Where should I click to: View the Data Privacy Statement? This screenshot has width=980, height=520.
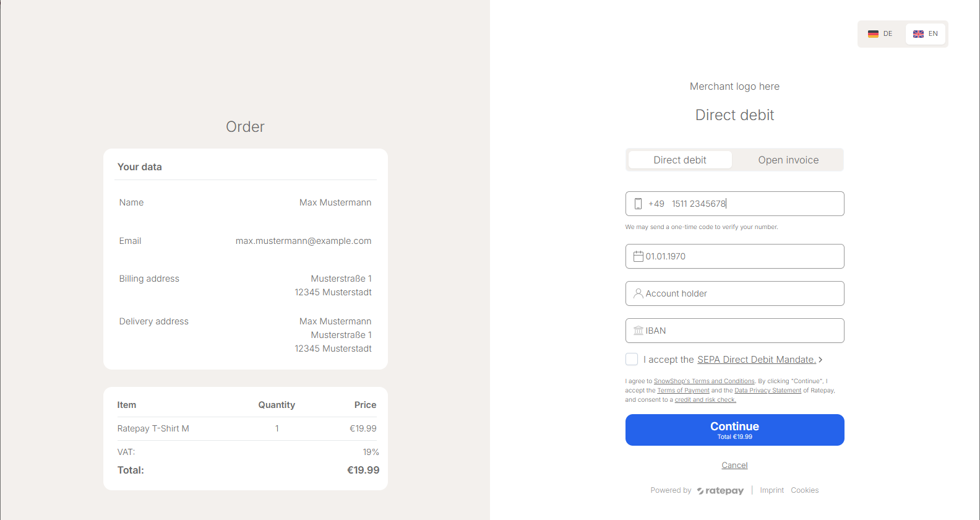click(x=767, y=391)
